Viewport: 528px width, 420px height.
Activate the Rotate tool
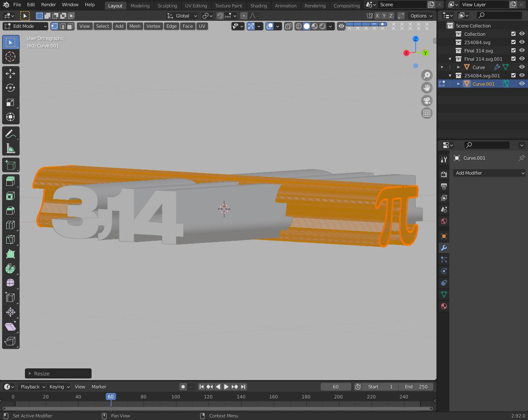[10, 88]
